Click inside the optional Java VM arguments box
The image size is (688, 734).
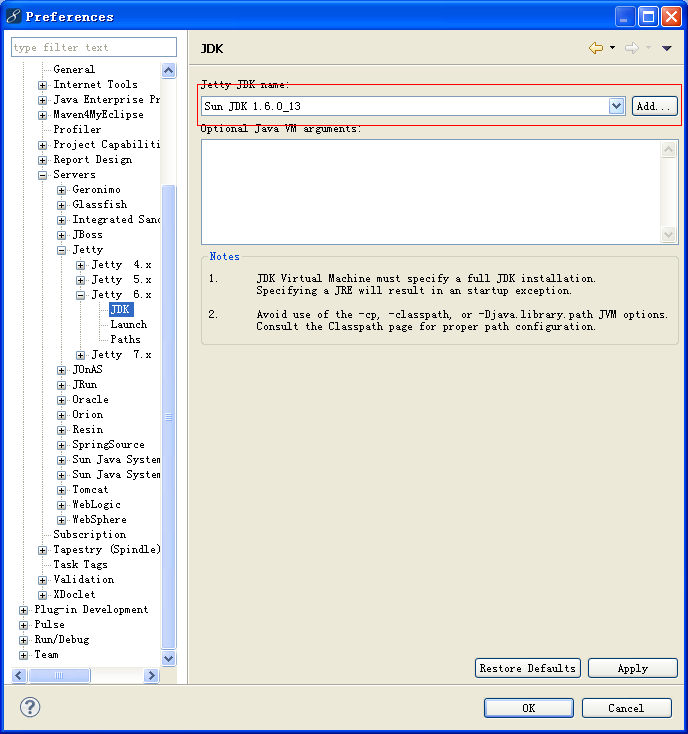pos(431,192)
